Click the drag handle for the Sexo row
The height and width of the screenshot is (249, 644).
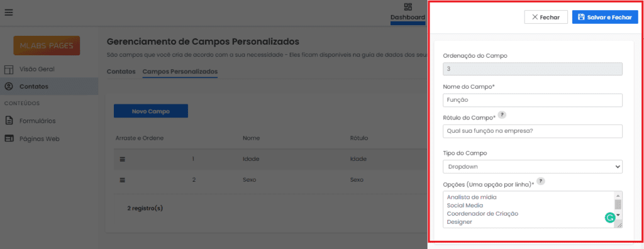123,180
